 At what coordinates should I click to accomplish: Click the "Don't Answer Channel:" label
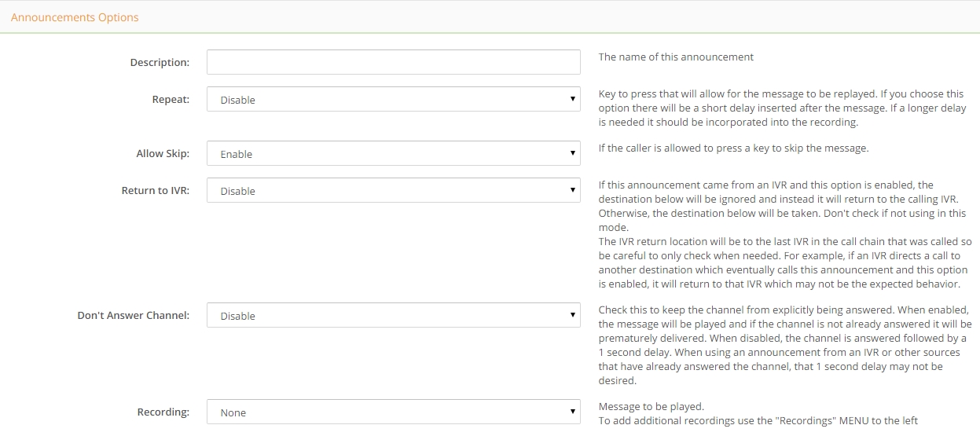pos(134,315)
